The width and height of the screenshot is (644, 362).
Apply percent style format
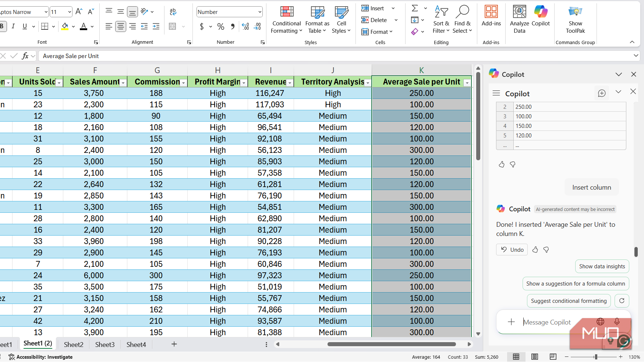coord(221,26)
